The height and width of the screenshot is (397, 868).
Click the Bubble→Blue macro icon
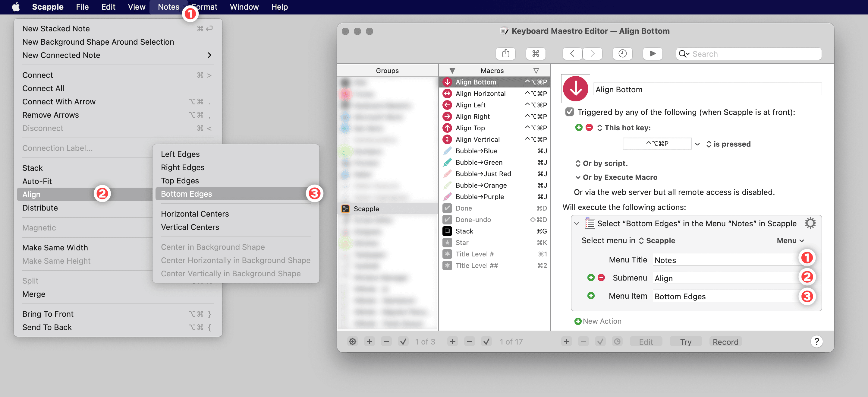point(447,151)
